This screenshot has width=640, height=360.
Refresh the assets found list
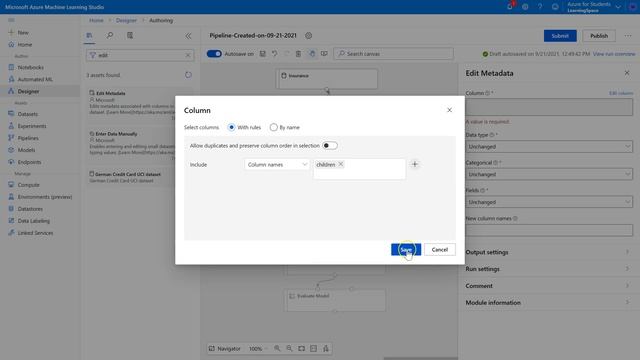(x=188, y=75)
